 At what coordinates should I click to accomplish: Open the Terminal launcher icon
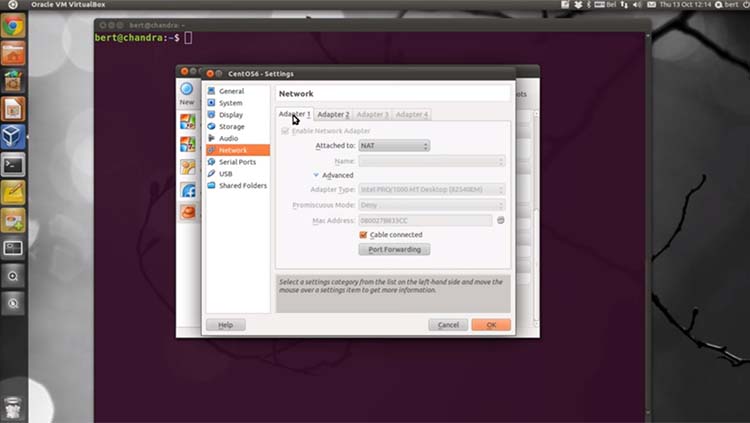click(x=13, y=165)
